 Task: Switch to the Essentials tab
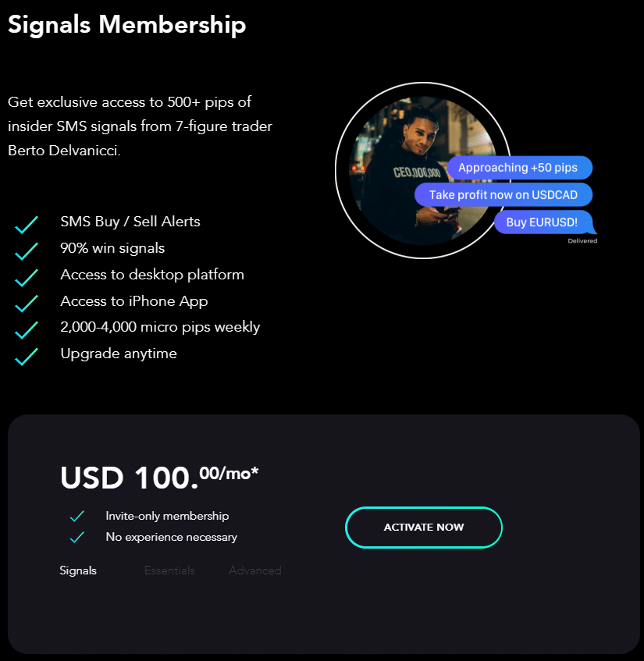click(169, 570)
